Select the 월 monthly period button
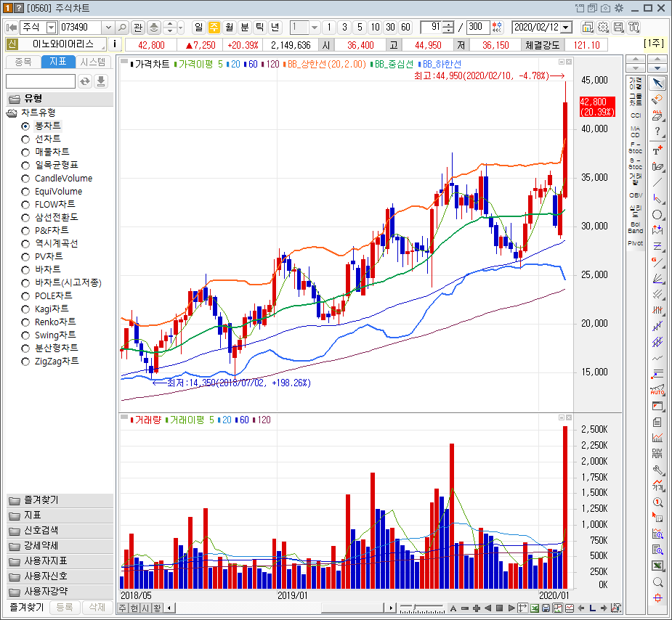 (x=230, y=28)
